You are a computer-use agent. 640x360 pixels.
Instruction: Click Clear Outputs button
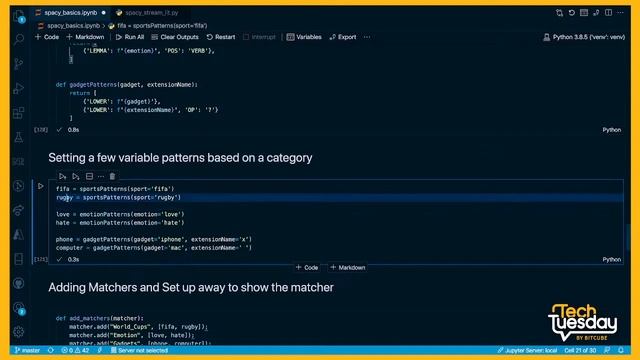coord(175,37)
